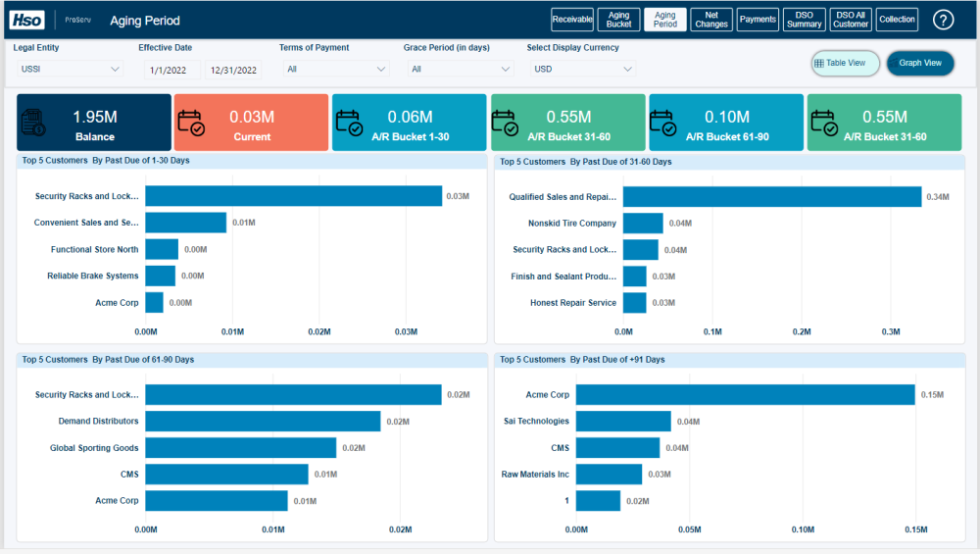Open the DSO Summary tab

(805, 20)
